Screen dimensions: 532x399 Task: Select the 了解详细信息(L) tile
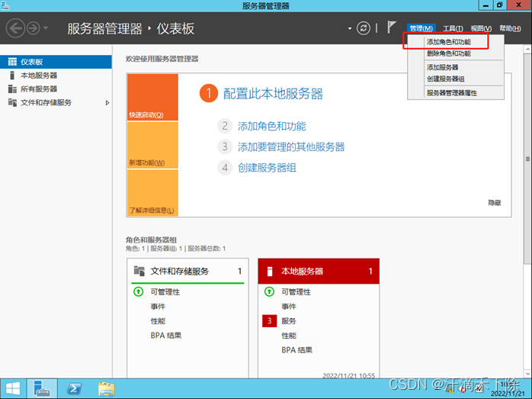152,193
